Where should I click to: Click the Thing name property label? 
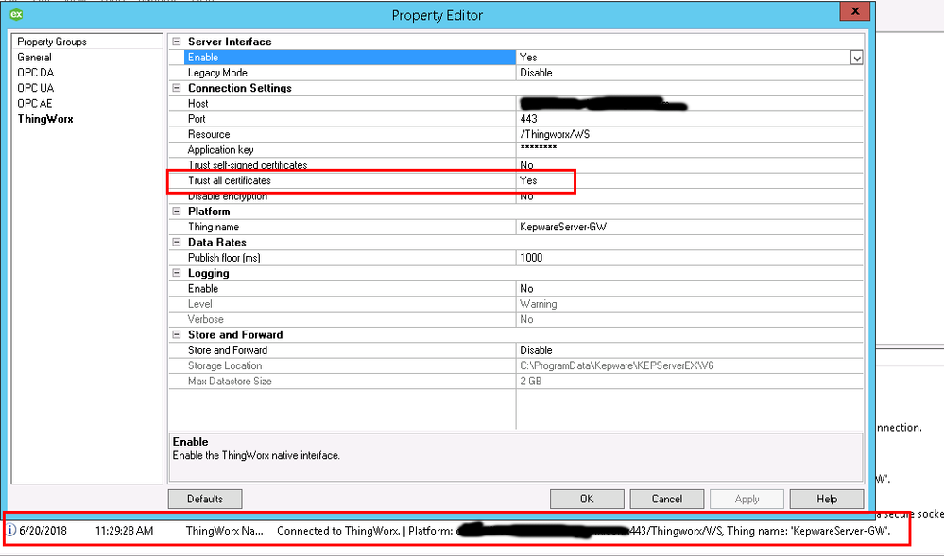tap(214, 227)
